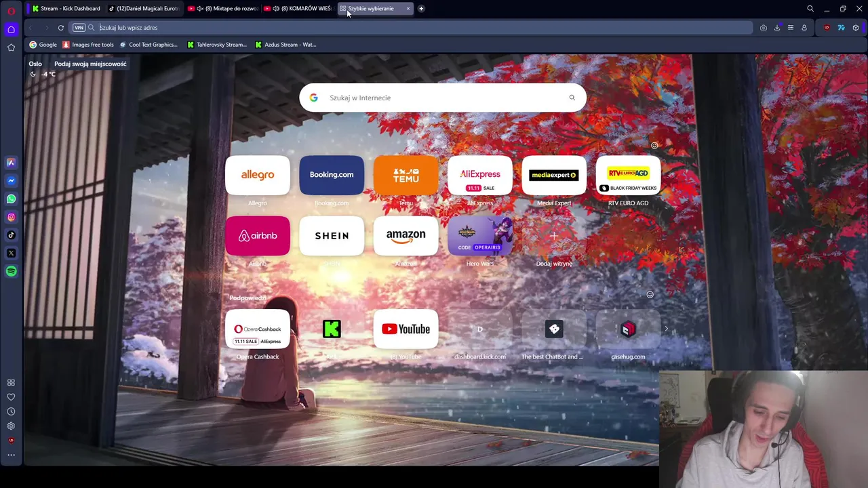
Task: Open the Downloads icon in the toolbar
Action: click(x=777, y=28)
